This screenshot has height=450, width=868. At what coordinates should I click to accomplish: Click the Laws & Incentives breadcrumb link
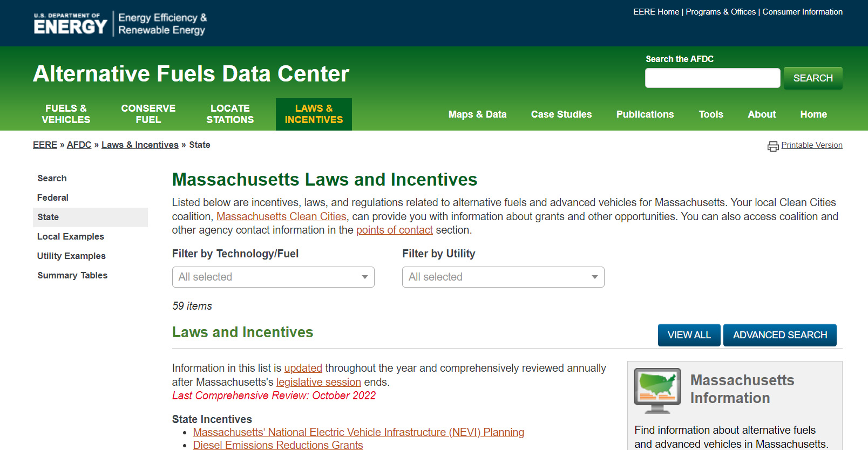pos(140,145)
